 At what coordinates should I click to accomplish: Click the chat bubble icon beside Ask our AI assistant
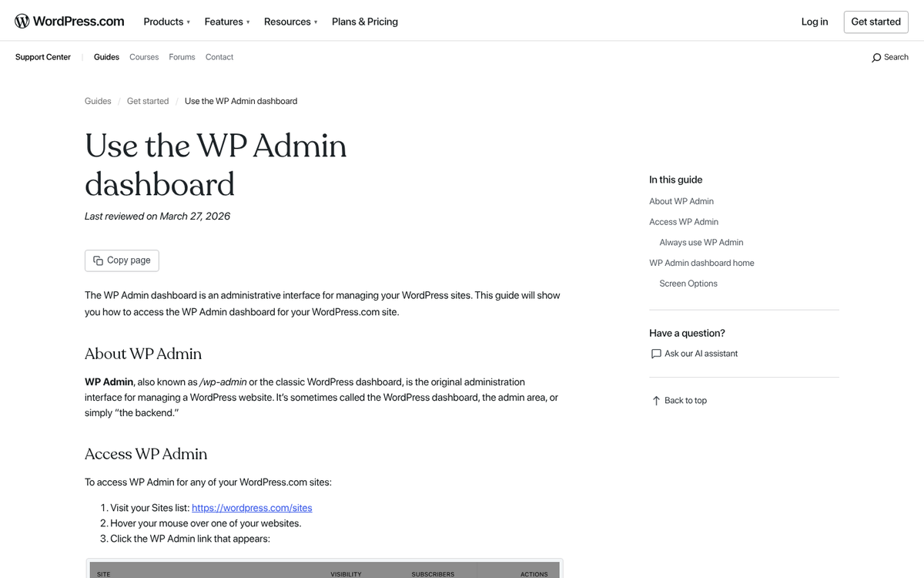pyautogui.click(x=655, y=354)
